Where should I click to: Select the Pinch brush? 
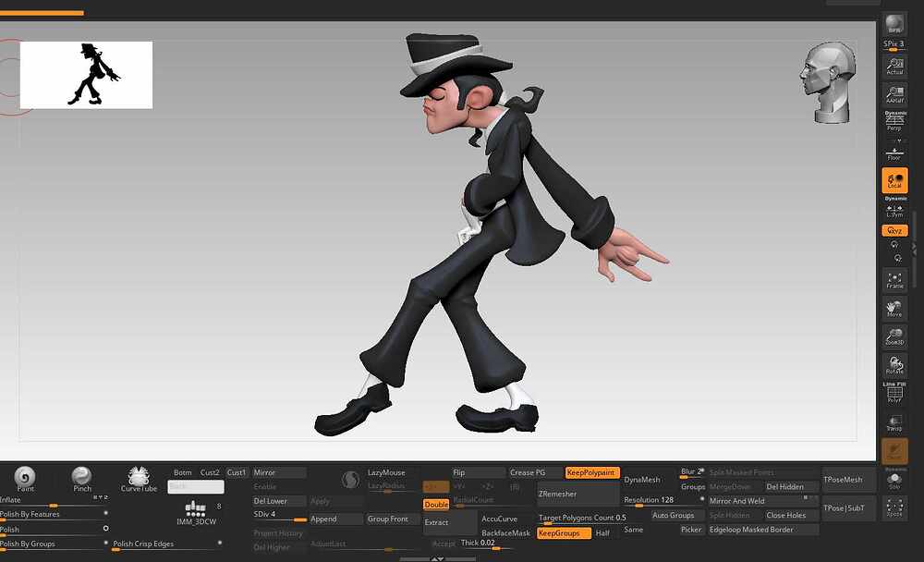click(x=81, y=478)
